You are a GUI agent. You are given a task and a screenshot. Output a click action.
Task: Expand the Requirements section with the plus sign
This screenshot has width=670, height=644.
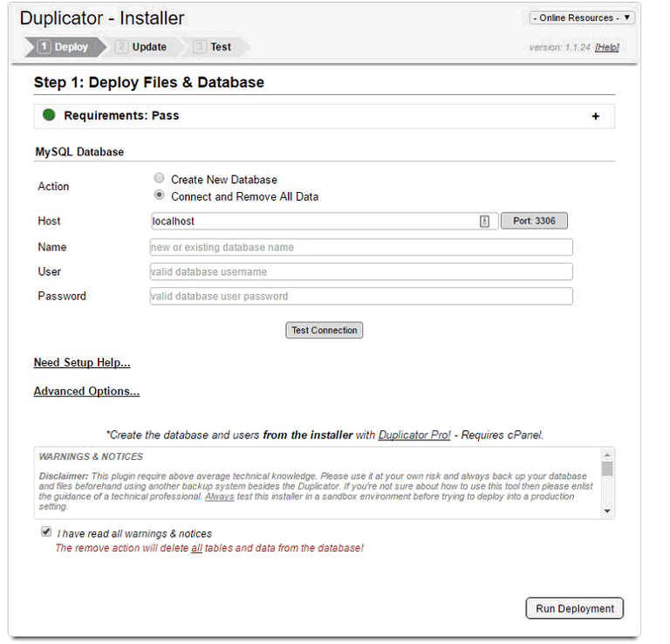596,116
